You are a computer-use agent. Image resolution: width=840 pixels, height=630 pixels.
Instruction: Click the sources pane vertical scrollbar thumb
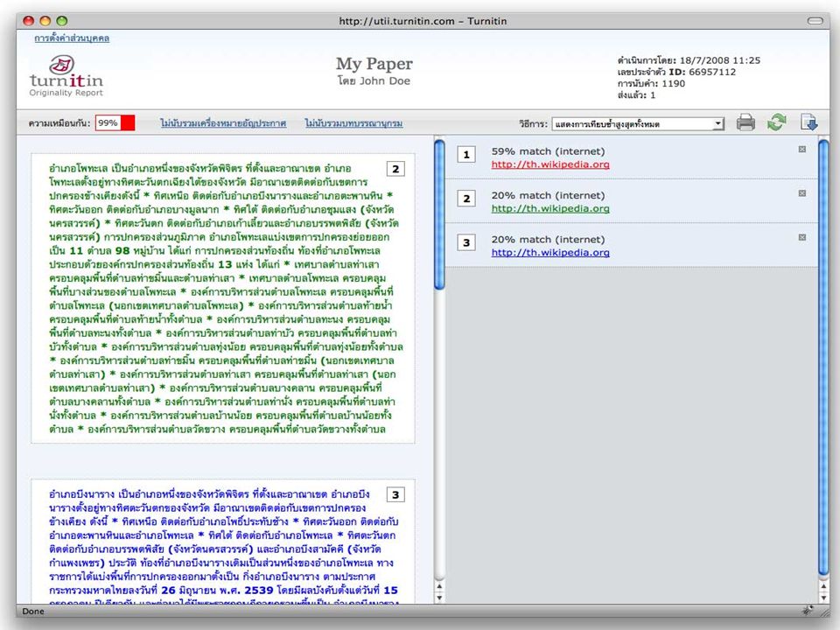(824, 358)
